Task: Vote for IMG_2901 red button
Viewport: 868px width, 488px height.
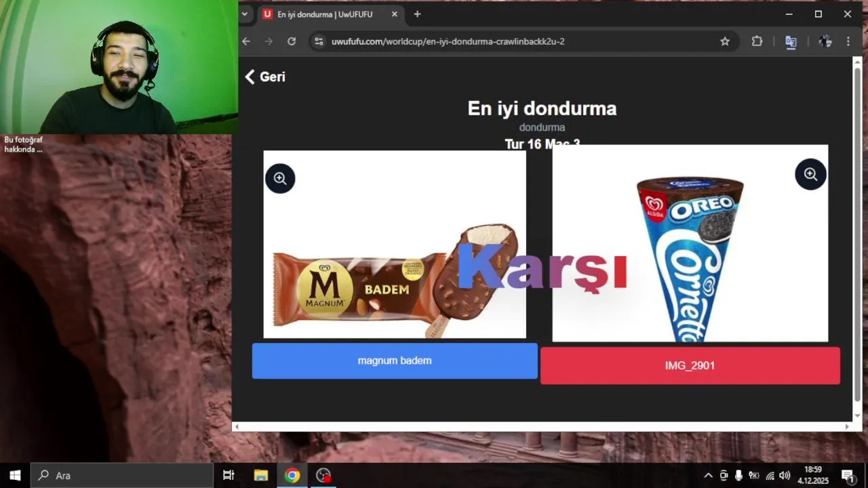Action: (690, 366)
